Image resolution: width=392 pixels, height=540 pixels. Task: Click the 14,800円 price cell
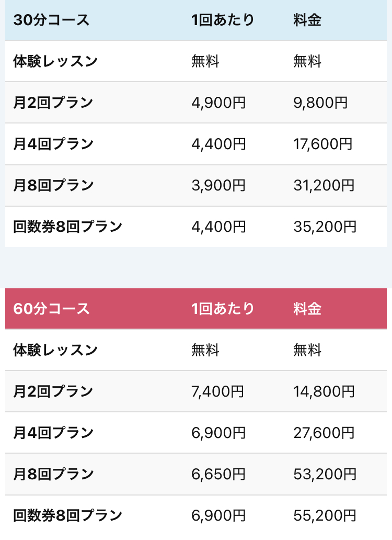pyautogui.click(x=324, y=391)
